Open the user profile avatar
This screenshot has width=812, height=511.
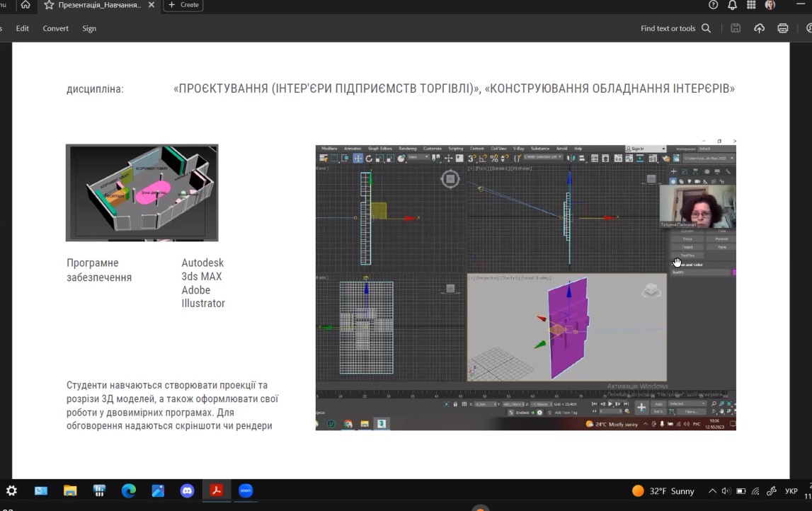[x=770, y=5]
